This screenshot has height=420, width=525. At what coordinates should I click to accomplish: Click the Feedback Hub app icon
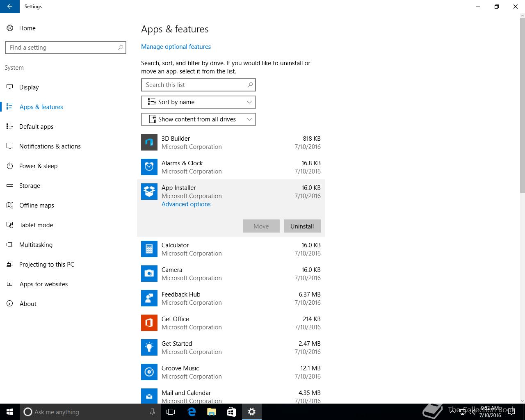(x=149, y=298)
